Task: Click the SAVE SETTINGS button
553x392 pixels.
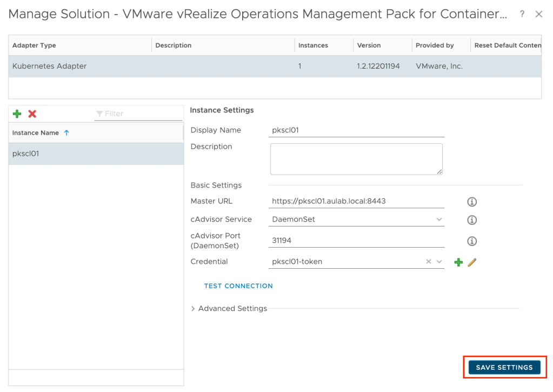Action: 504,367
